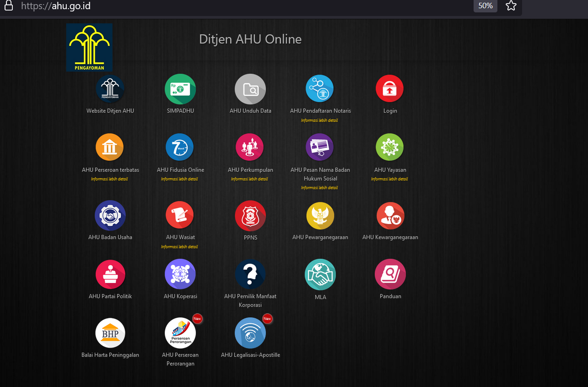
Task: Open the AHU Perseroan terbatas icon
Action: (x=110, y=147)
